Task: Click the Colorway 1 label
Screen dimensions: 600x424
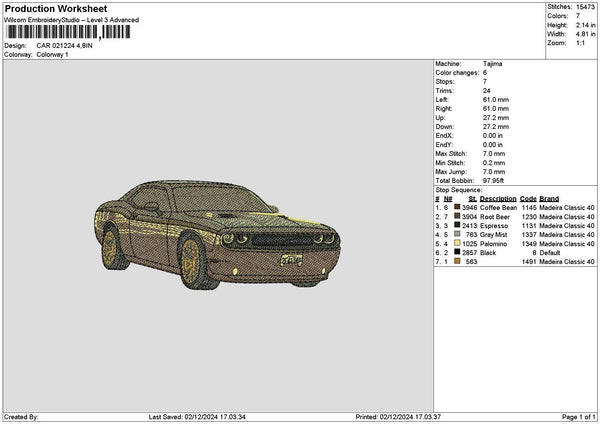Action: (52, 54)
